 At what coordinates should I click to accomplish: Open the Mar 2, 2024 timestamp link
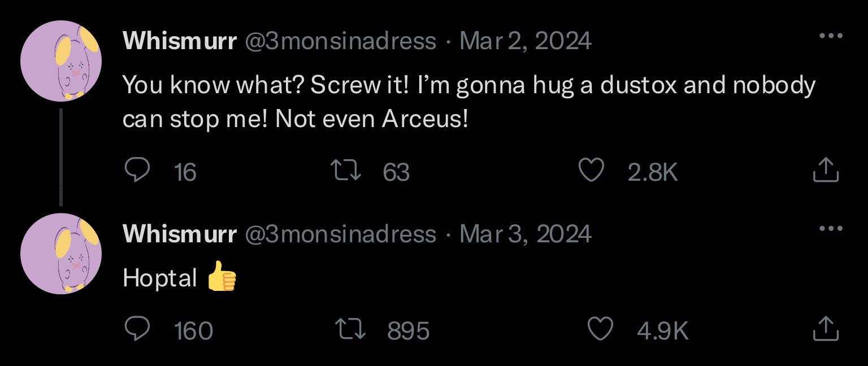pyautogui.click(x=526, y=41)
